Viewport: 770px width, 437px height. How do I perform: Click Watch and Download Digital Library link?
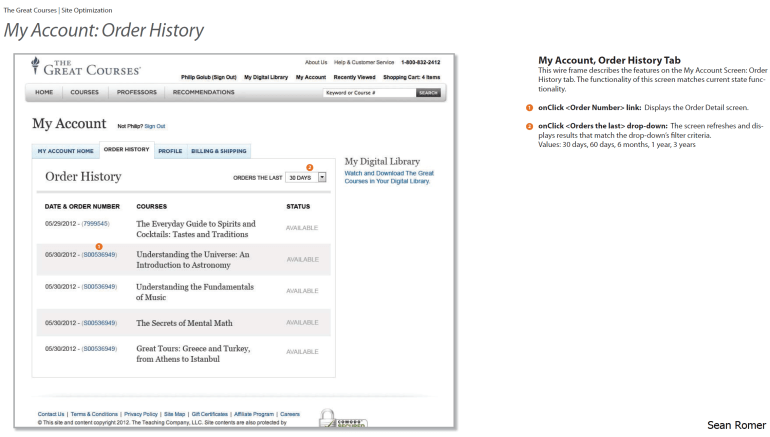click(x=388, y=177)
